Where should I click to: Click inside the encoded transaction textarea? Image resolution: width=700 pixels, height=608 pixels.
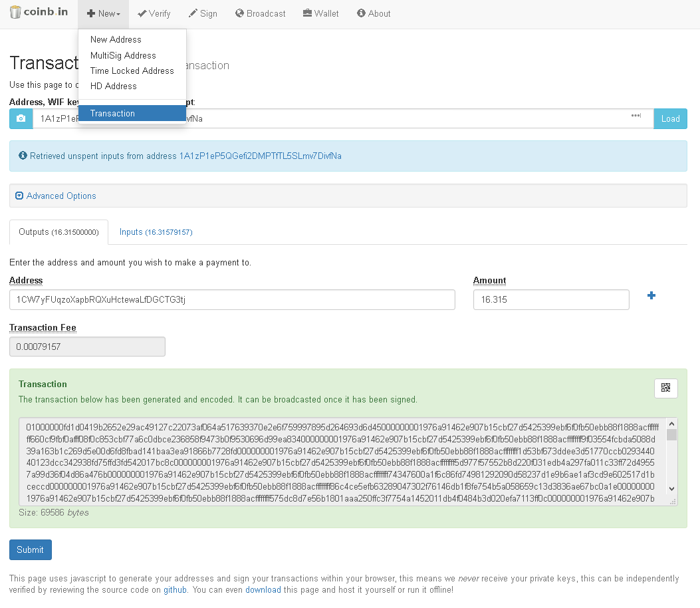click(342, 462)
